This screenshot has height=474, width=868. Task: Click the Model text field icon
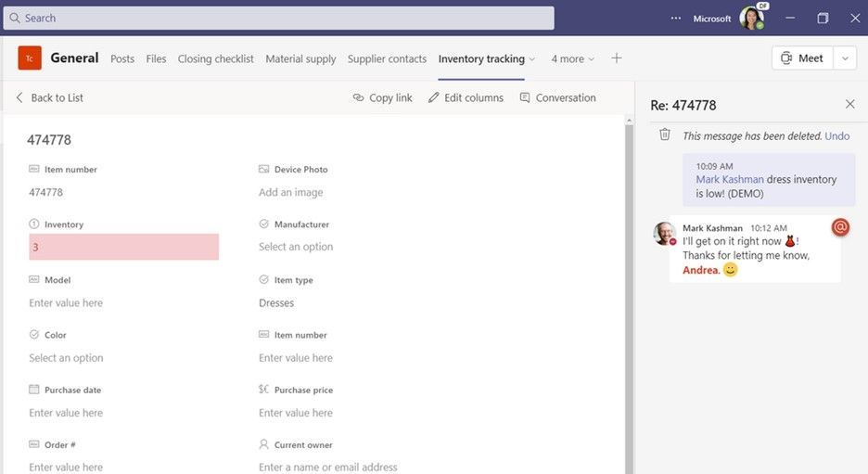click(33, 279)
